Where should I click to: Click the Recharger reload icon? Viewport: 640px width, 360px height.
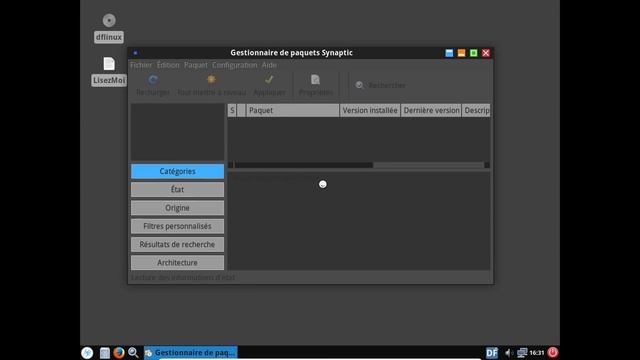153,80
